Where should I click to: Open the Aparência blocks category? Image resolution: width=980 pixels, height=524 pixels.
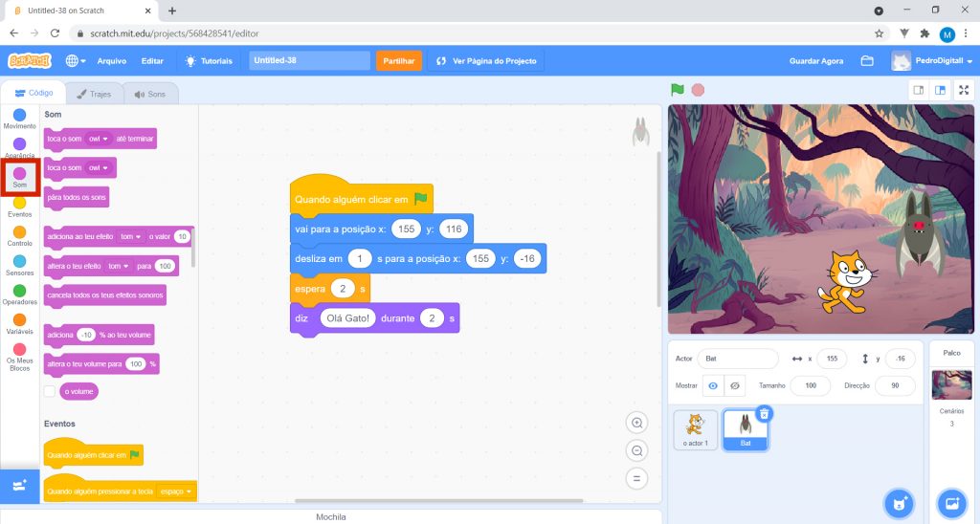coord(19,148)
